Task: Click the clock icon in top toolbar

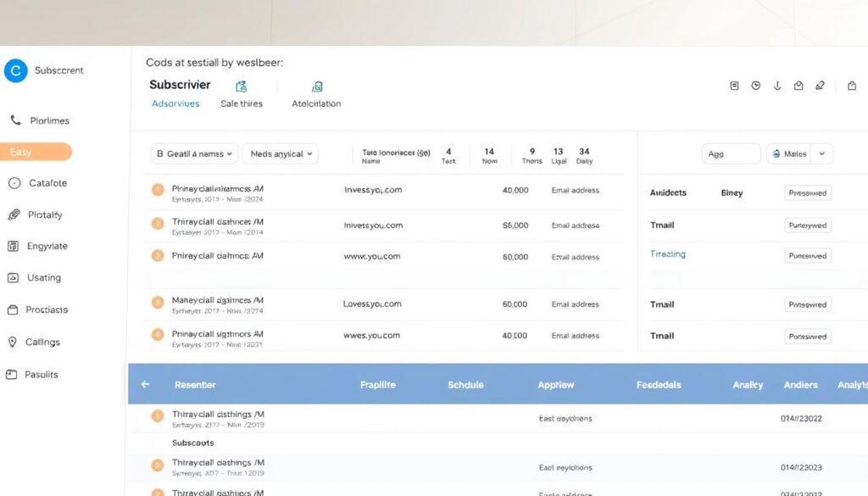Action: (x=755, y=86)
